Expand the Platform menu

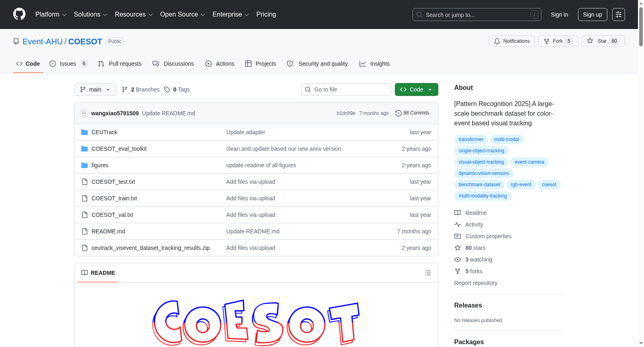click(51, 15)
